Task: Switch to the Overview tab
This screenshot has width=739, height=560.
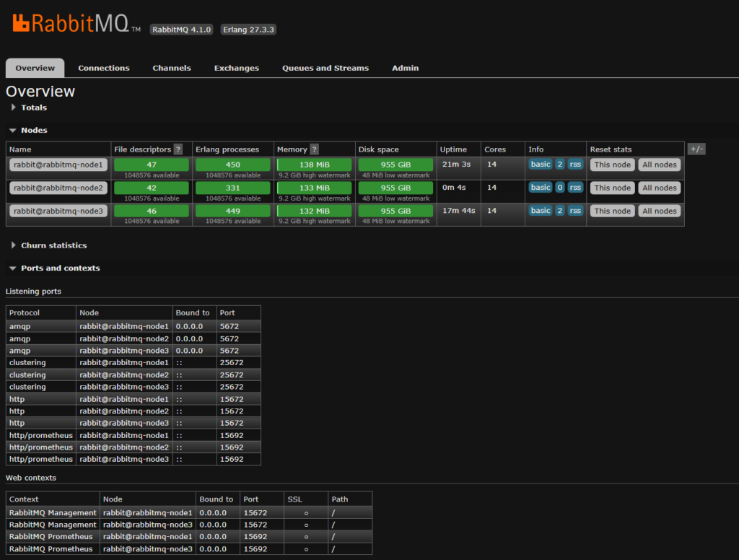Action: (x=35, y=68)
